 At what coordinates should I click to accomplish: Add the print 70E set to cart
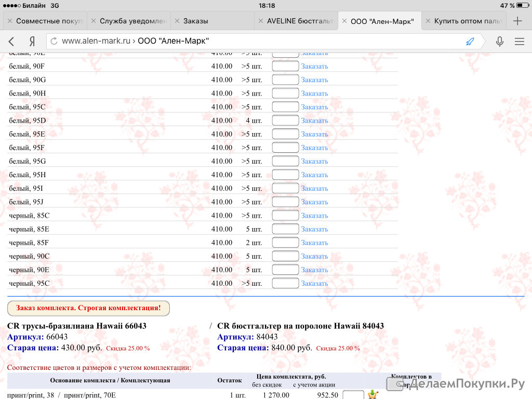click(373, 394)
